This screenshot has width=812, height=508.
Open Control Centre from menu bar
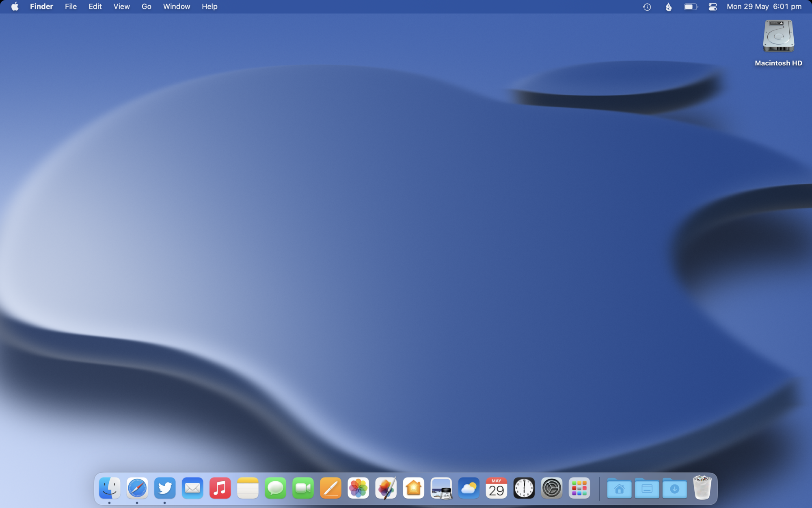713,7
